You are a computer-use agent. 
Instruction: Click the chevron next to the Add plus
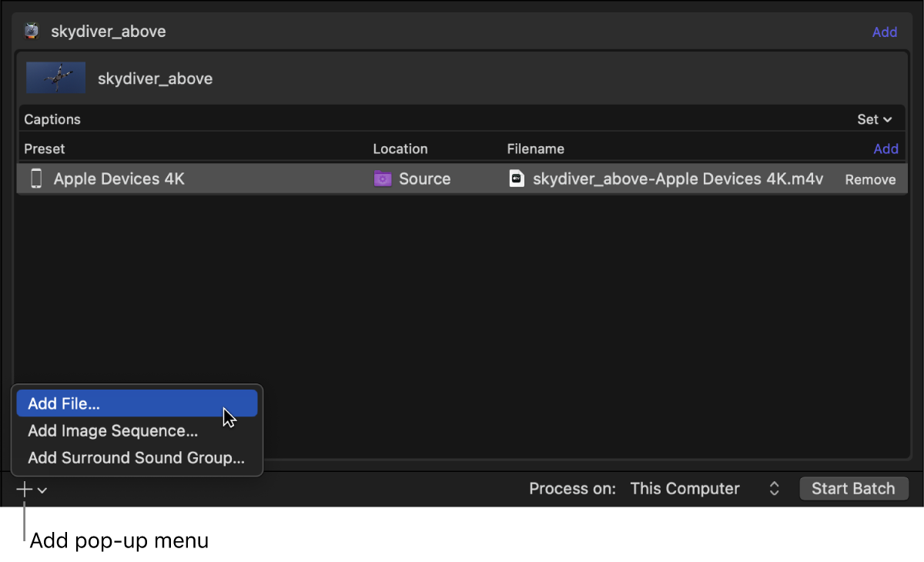click(42, 490)
